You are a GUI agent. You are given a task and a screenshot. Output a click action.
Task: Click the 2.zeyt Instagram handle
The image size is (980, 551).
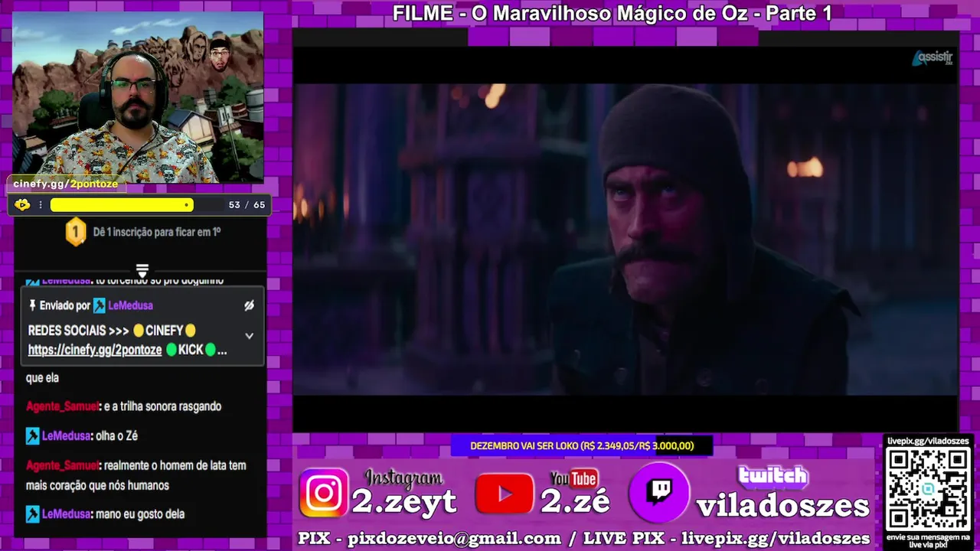pos(403,502)
